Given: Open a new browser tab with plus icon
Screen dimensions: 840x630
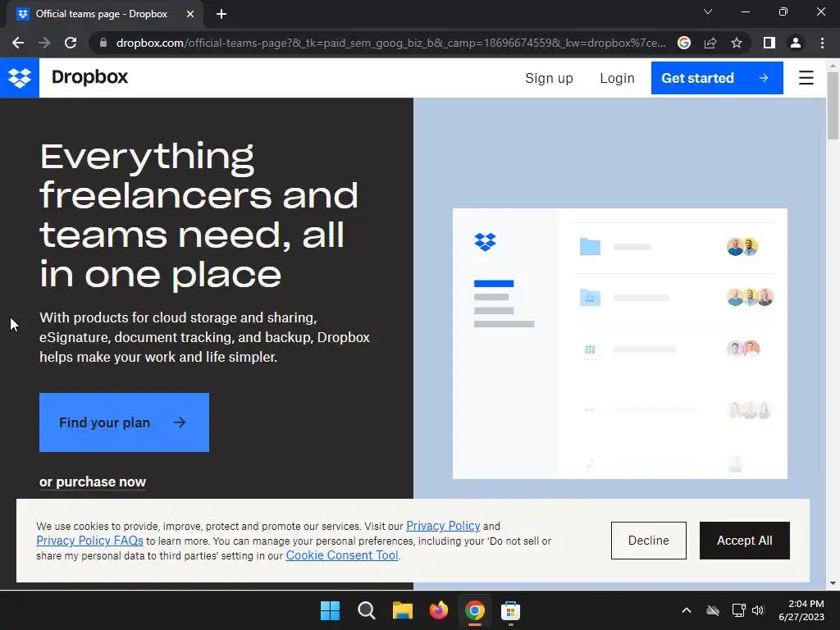Looking at the screenshot, I should 221,14.
